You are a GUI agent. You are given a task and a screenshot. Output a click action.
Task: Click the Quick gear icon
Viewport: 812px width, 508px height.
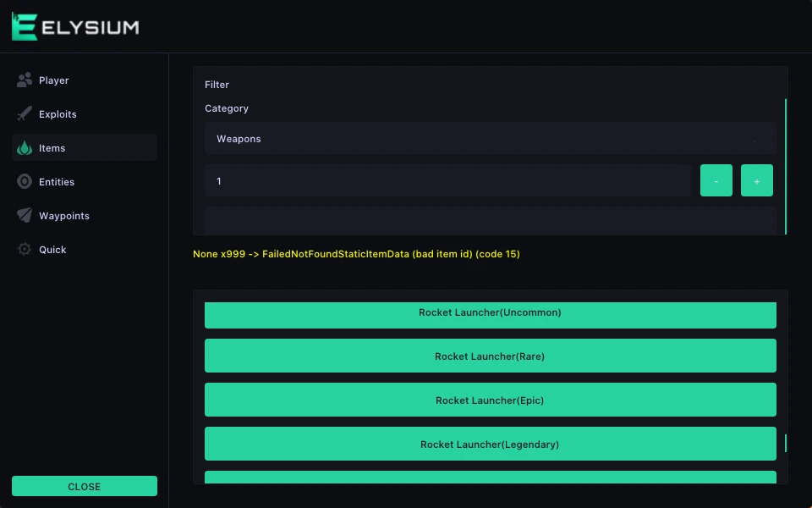pos(25,249)
